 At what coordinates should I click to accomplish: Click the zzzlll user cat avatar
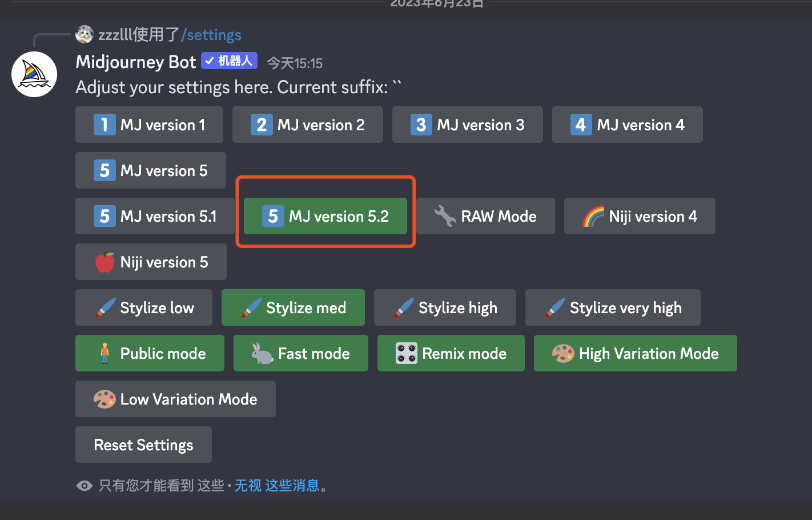85,34
